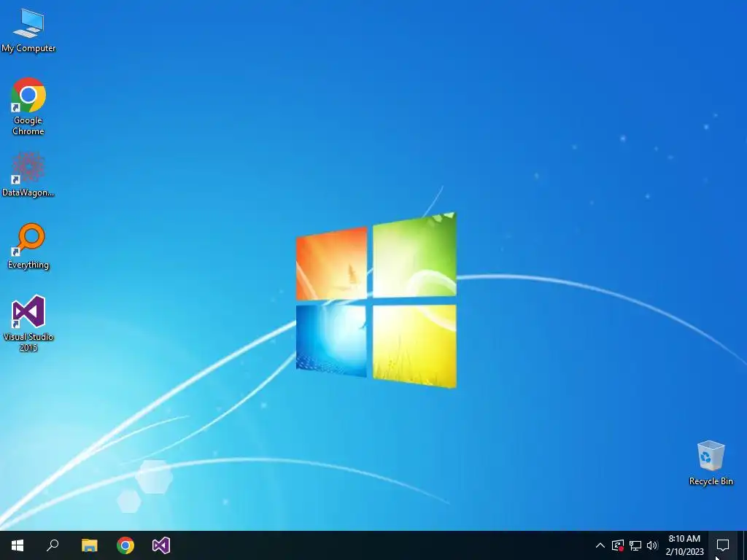
Task: Open taskbar search magnifier
Action: [53, 545]
